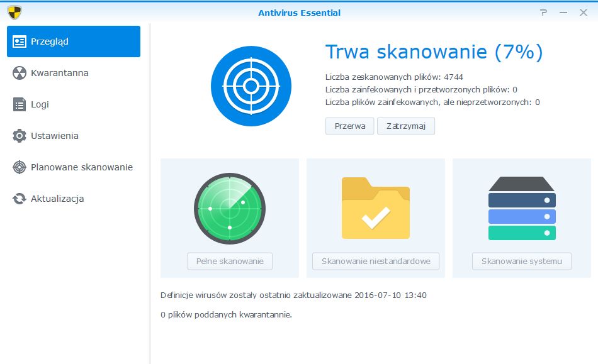Click the large blue scan target icon
This screenshot has width=598, height=364.
(x=251, y=86)
